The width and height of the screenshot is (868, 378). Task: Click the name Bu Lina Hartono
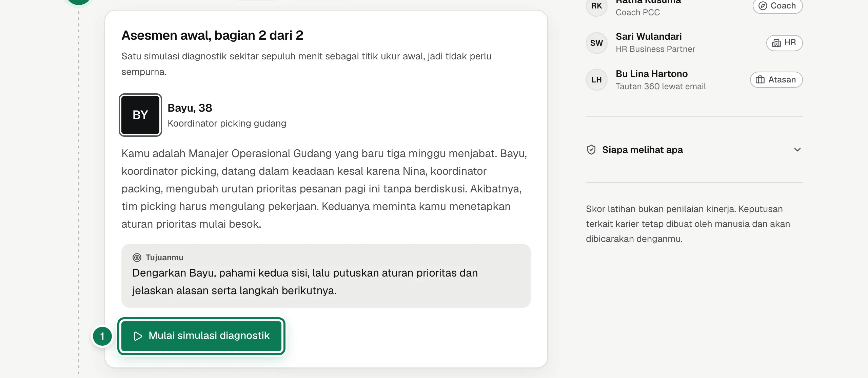(x=652, y=74)
